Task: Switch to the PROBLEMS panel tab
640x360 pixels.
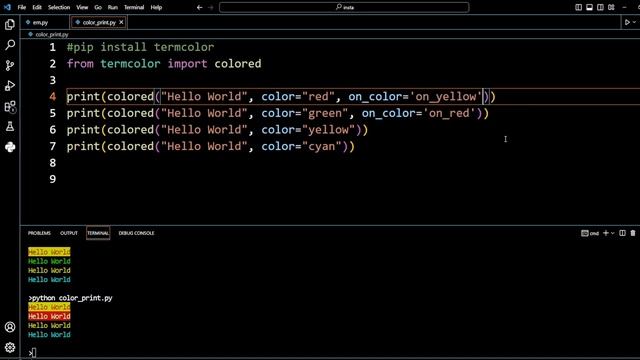Action: 39,233
